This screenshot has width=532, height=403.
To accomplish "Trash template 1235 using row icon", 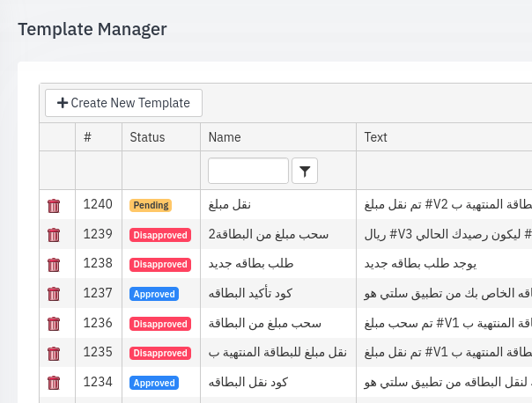I will click(54, 354).
